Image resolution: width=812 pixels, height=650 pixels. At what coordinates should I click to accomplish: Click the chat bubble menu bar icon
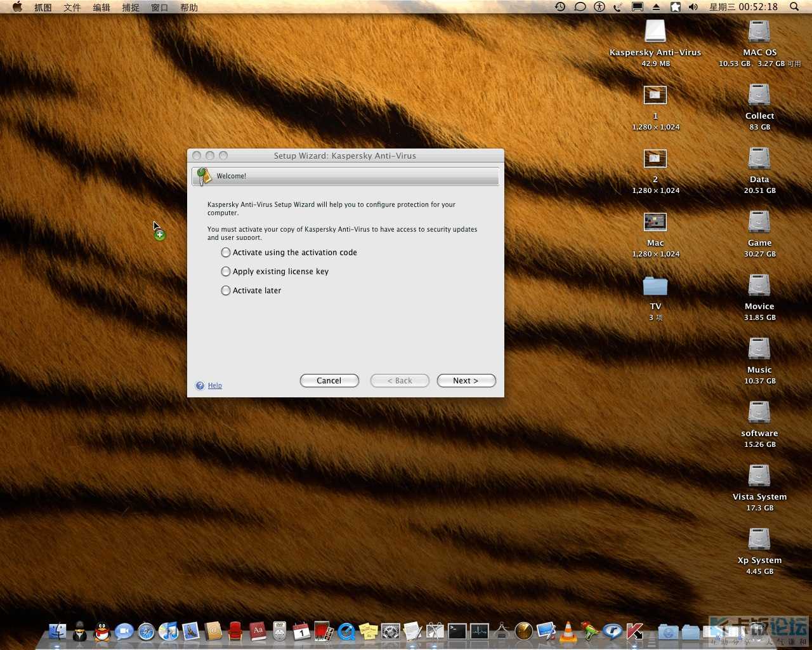(580, 7)
